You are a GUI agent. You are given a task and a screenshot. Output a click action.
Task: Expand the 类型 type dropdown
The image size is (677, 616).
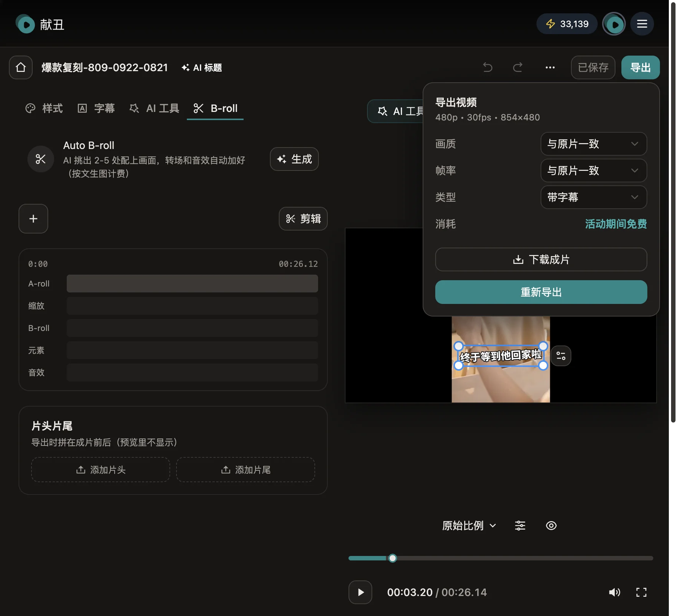point(594,197)
